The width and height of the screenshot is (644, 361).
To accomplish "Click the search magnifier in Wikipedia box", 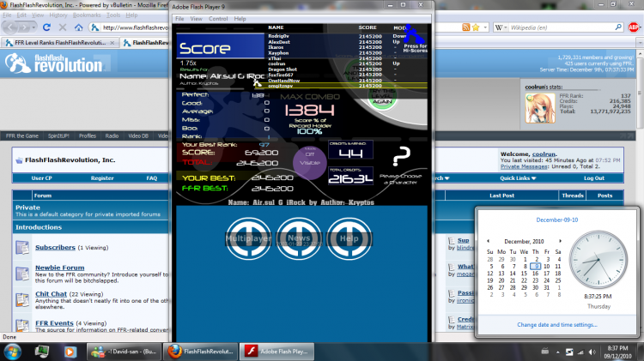I will tap(618, 27).
